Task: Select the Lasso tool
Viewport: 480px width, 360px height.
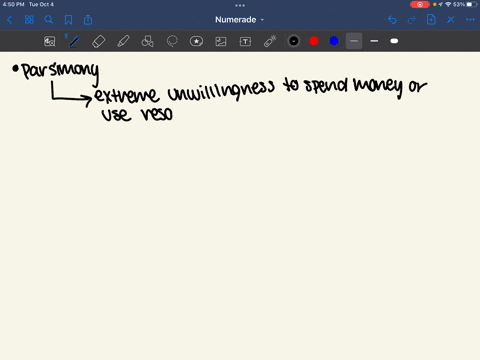Action: click(172, 41)
